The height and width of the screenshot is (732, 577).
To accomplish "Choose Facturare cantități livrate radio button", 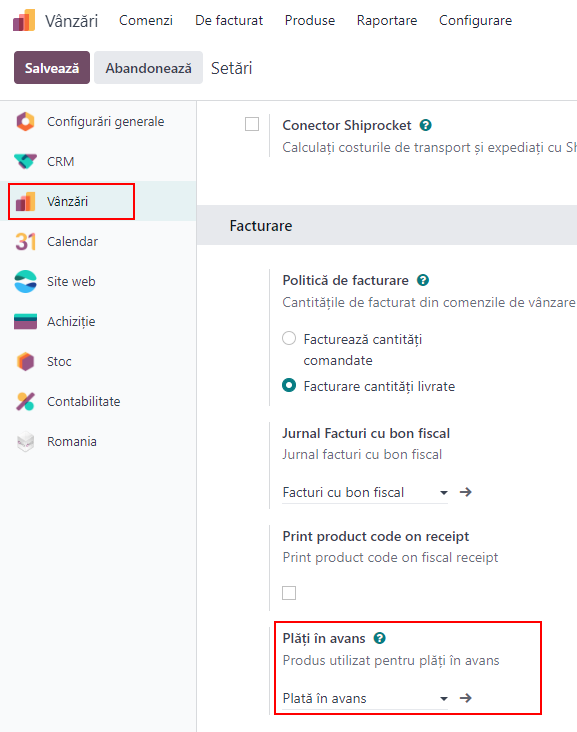I will tap(289, 385).
